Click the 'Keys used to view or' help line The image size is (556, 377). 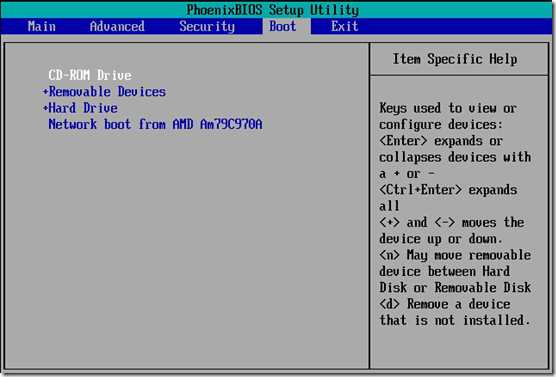pos(448,108)
